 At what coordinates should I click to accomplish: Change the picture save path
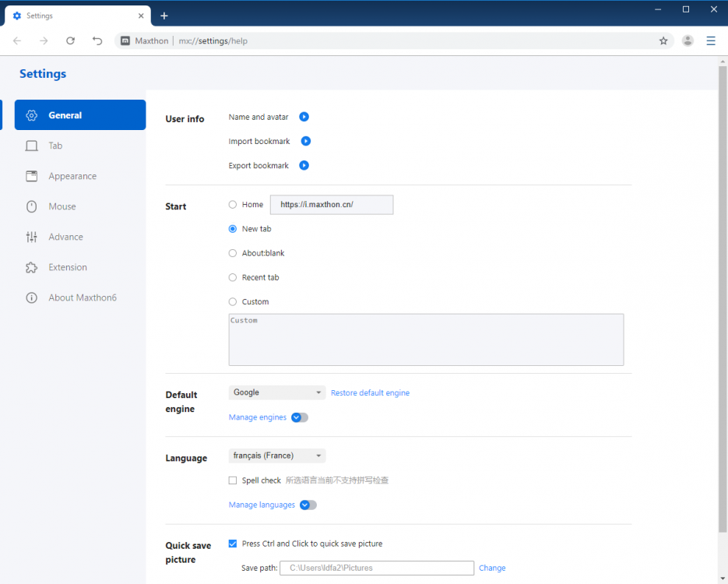[492, 568]
